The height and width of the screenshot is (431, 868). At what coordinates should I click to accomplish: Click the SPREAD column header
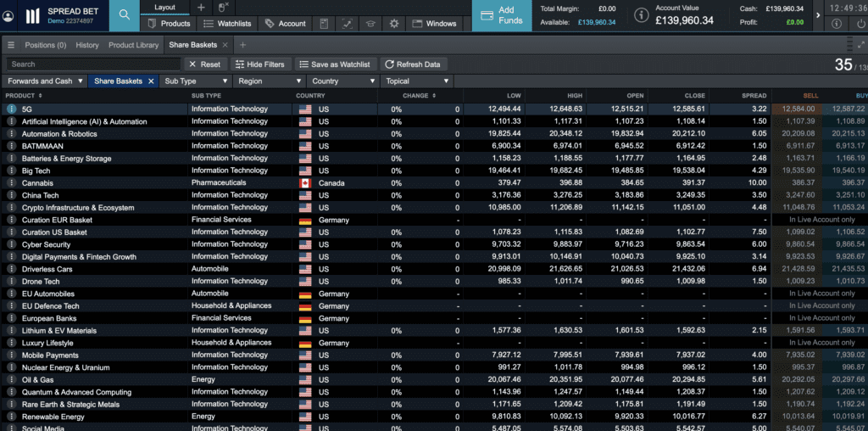[x=754, y=96]
